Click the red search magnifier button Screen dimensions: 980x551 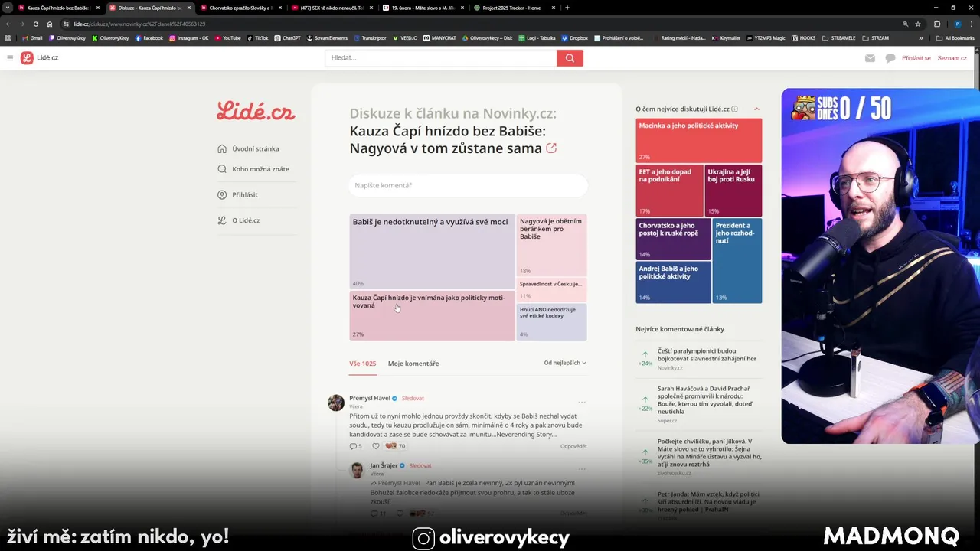click(x=570, y=58)
